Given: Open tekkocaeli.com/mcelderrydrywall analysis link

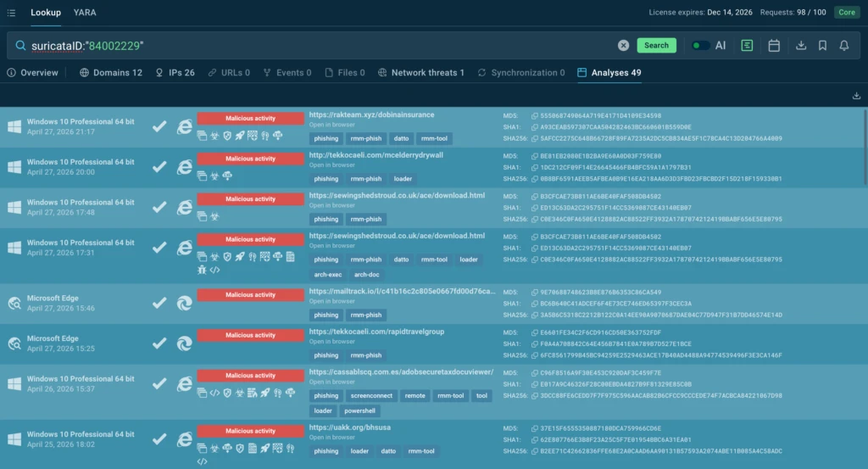Looking at the screenshot, I should click(x=376, y=155).
